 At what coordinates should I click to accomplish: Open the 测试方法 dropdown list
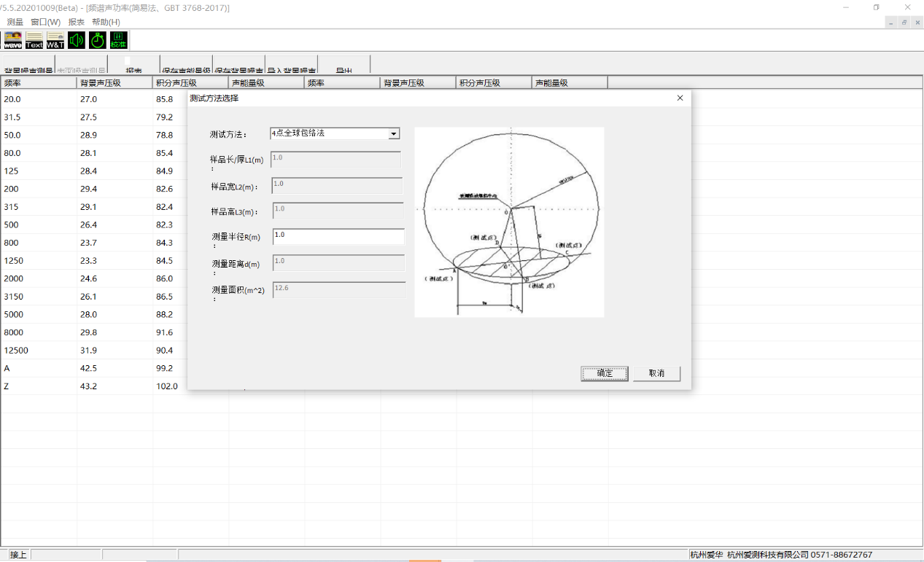tap(394, 133)
